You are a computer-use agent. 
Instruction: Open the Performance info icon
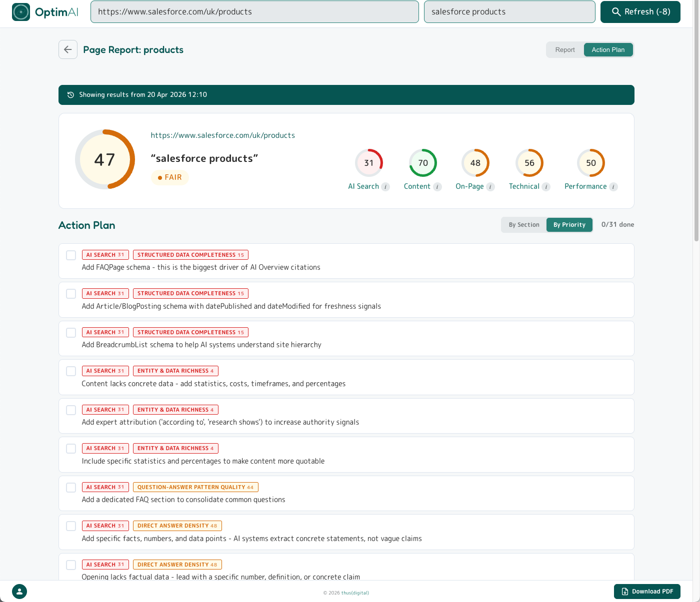pyautogui.click(x=613, y=187)
